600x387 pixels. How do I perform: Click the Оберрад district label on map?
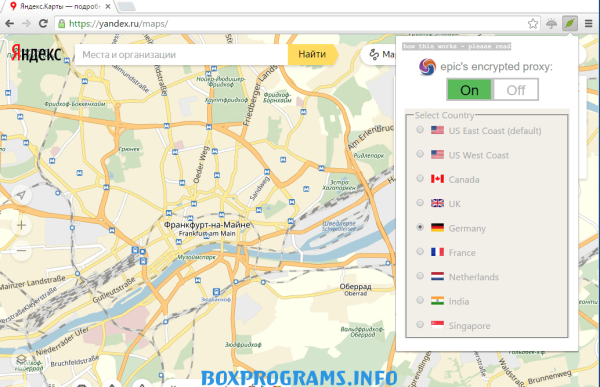[355, 286]
